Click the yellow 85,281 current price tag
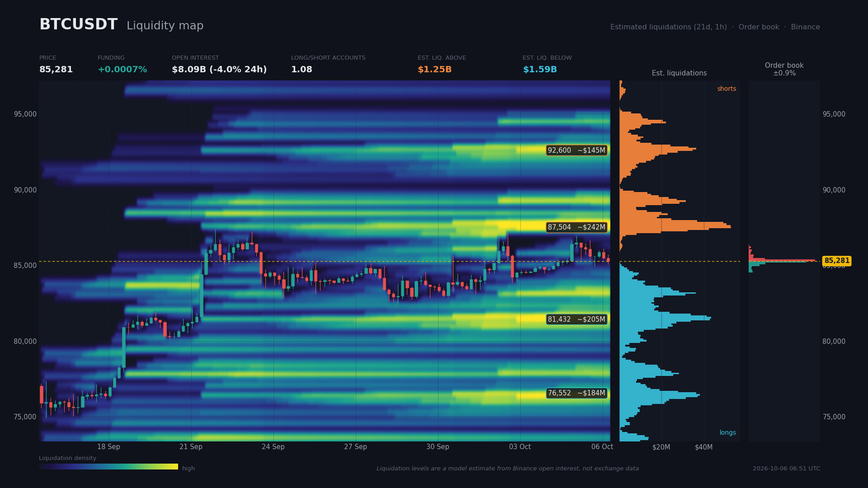Image resolution: width=868 pixels, height=488 pixels. point(837,261)
